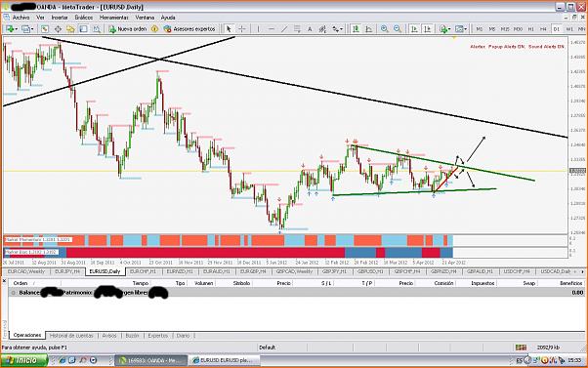Click the new chart icon
This screenshot has width=588, height=368.
[x=10, y=29]
